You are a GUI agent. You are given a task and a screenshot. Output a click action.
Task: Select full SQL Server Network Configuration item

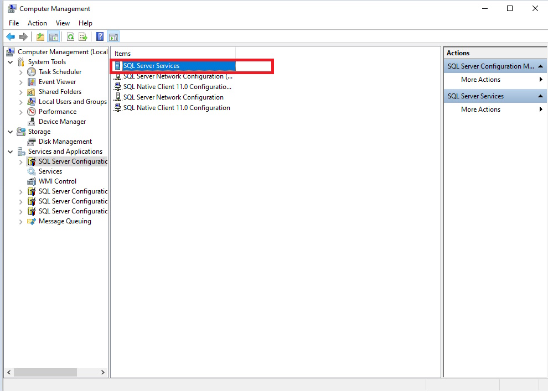[x=173, y=97]
